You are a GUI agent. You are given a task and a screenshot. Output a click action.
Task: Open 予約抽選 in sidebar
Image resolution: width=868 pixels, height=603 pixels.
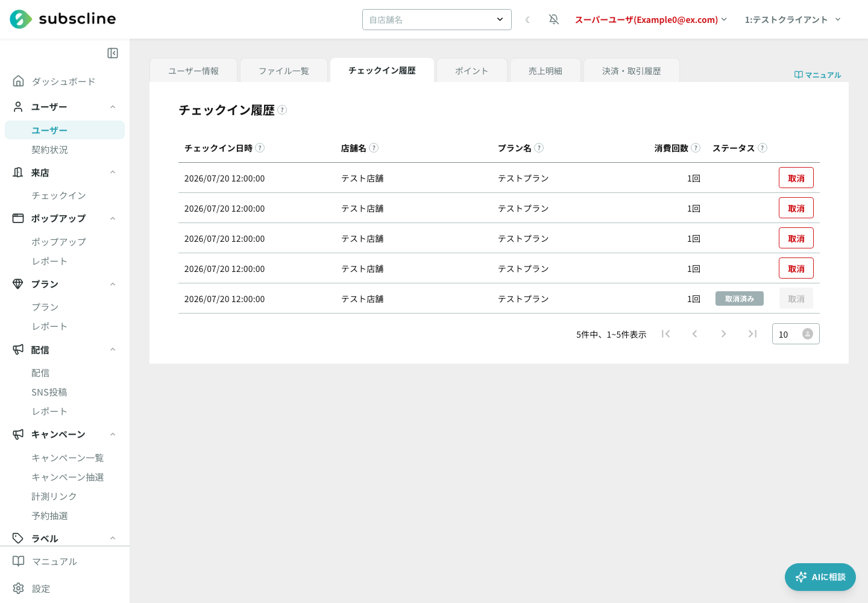(49, 516)
